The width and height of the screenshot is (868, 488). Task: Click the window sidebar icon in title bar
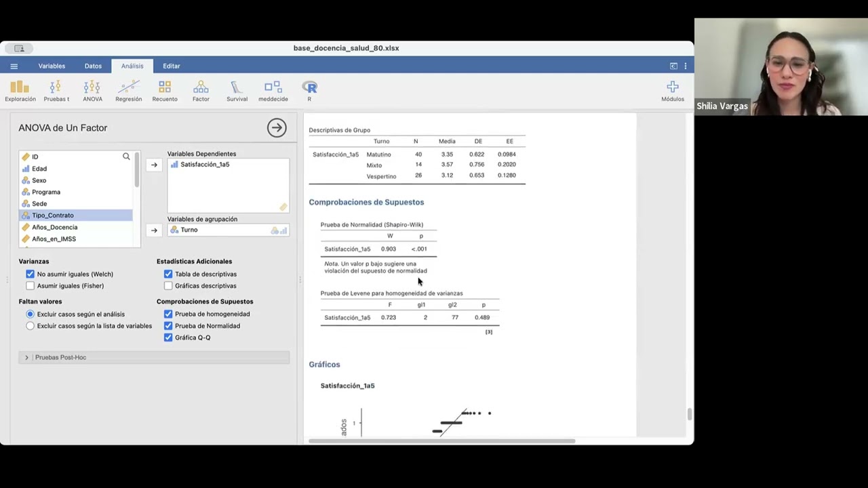19,48
